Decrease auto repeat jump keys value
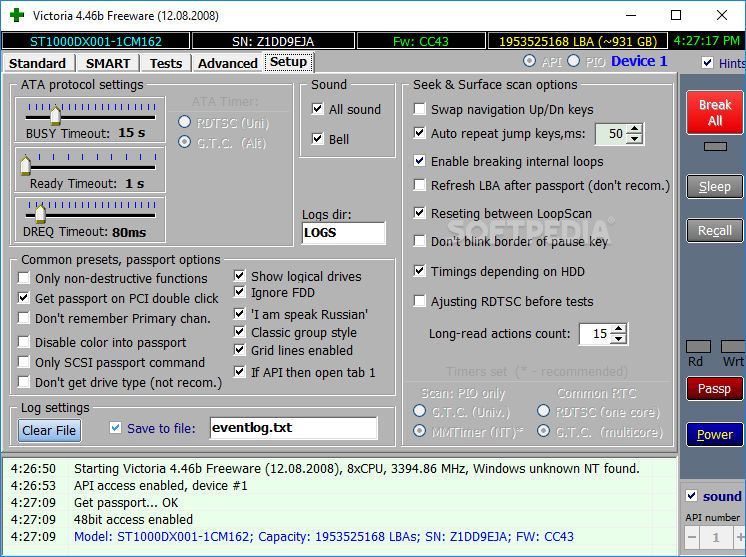This screenshot has width=746, height=557. point(634,138)
